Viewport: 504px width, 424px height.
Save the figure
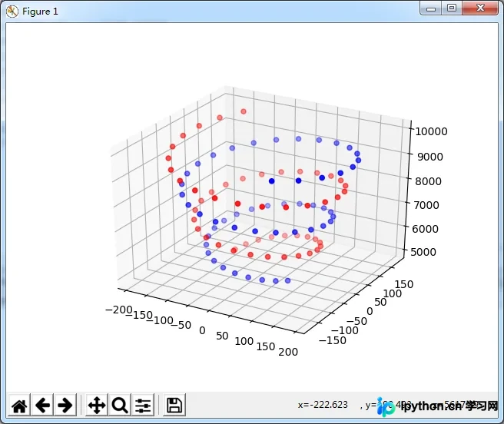coord(174,405)
